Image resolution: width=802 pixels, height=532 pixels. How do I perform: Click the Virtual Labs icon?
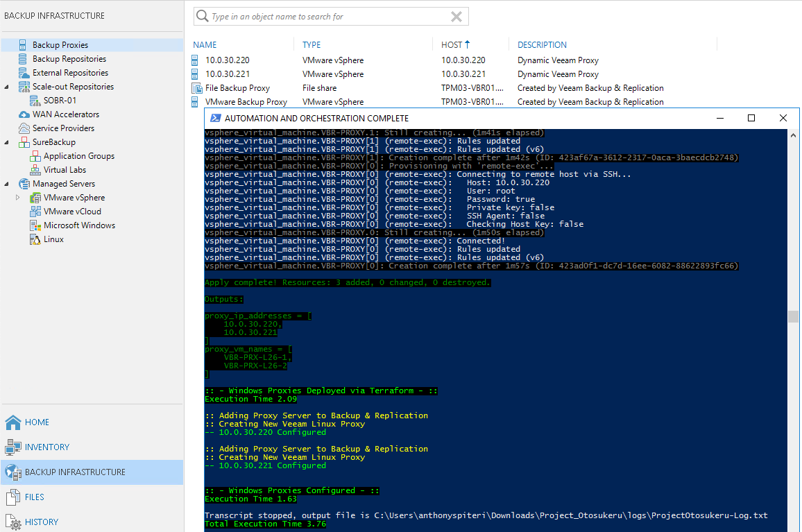pos(35,170)
